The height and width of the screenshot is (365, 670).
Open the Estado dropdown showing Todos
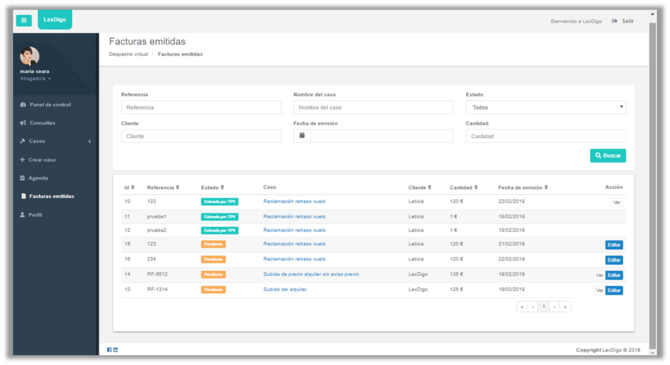546,107
